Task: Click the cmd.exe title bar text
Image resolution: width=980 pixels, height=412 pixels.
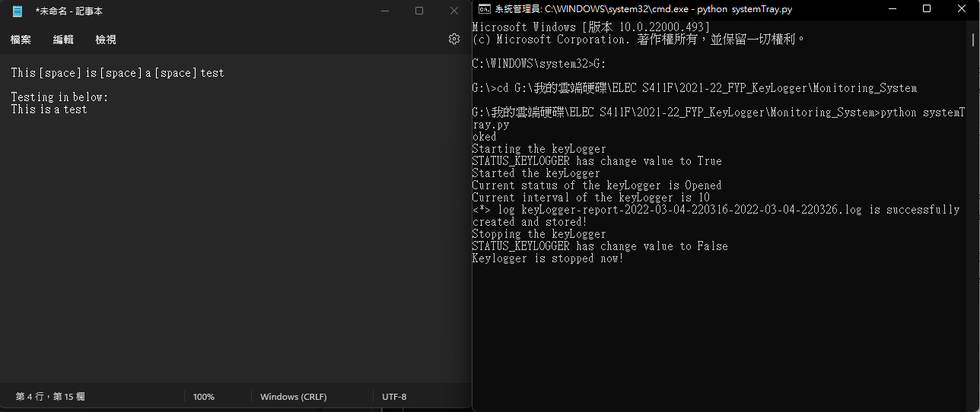Action: coord(644,9)
